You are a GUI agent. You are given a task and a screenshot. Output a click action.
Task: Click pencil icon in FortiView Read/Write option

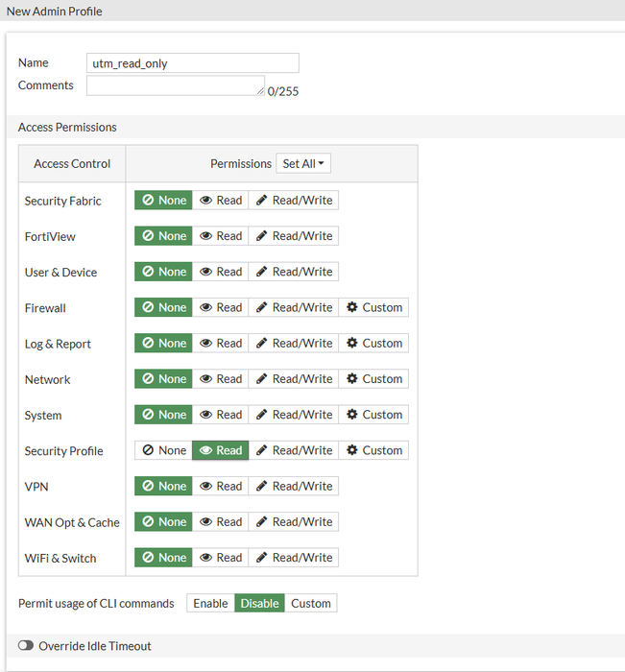tap(262, 236)
